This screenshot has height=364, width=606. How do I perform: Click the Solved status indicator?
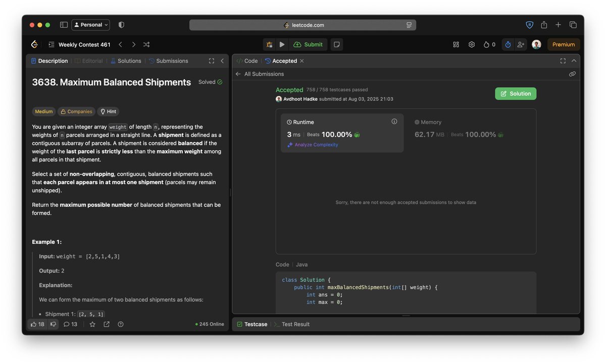(x=210, y=82)
